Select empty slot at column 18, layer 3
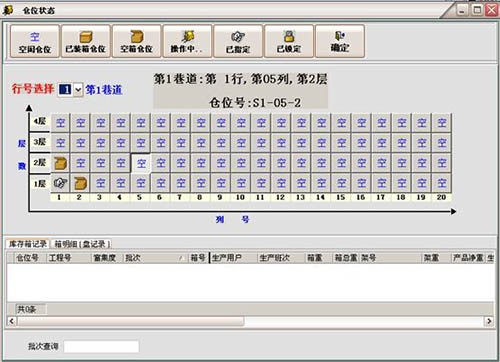This screenshot has height=362, width=500. (x=402, y=143)
